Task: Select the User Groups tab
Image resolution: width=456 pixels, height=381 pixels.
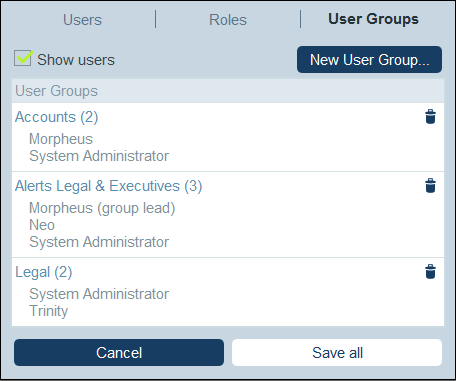Action: pyautogui.click(x=373, y=19)
